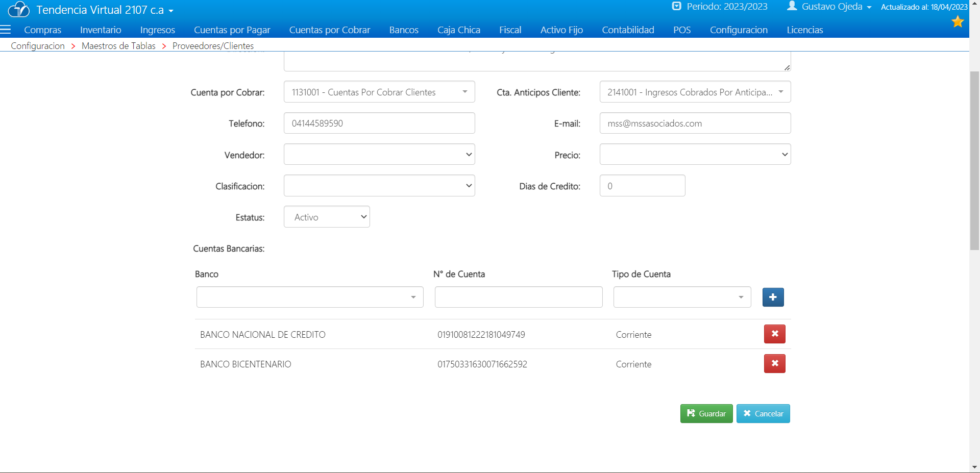This screenshot has height=473, width=980.
Task: Open the Configuracion menu
Action: click(739, 30)
